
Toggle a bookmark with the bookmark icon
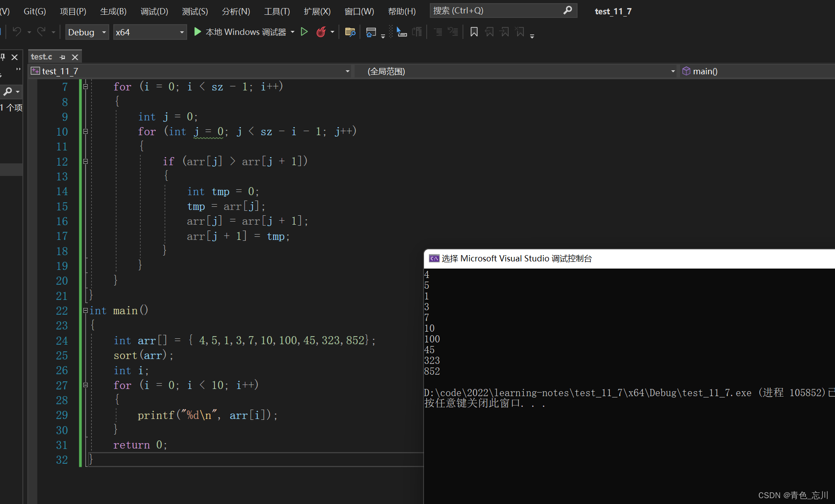pyautogui.click(x=474, y=32)
